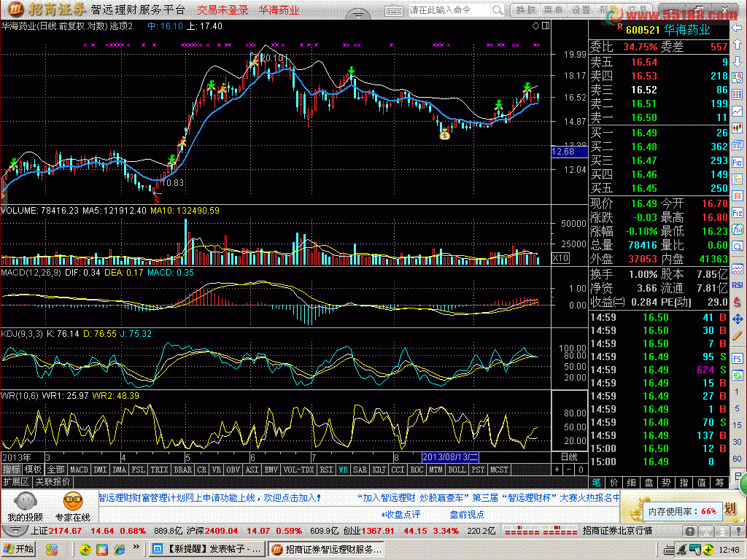Click the Windows 开始 start button
747x560 pixels.
(x=19, y=549)
